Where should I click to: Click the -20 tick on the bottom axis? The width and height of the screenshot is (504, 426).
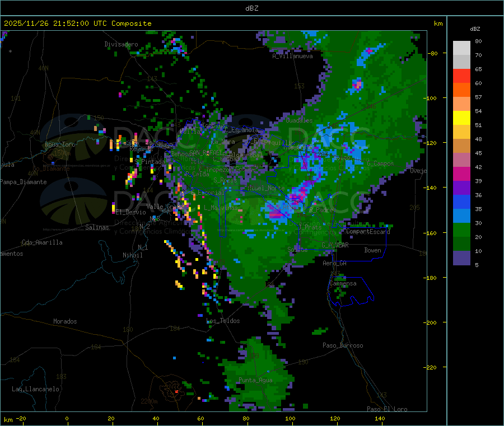(x=21, y=418)
